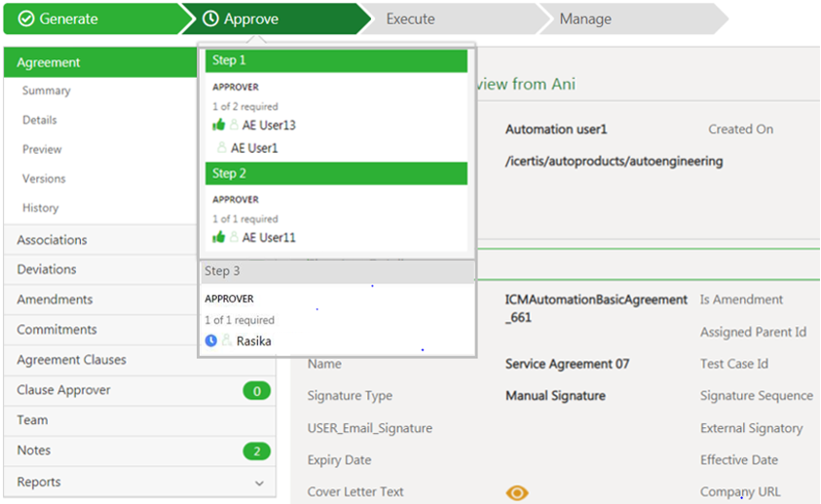Open the History sub-item under Agreement

coord(41,208)
